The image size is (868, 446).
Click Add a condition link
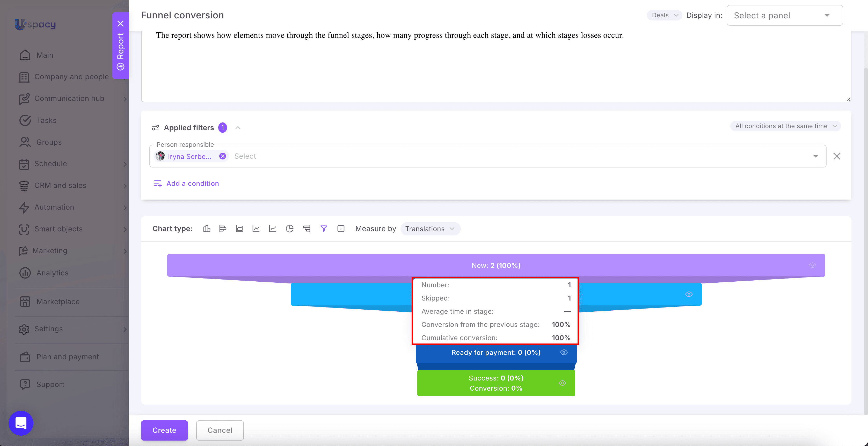186,184
